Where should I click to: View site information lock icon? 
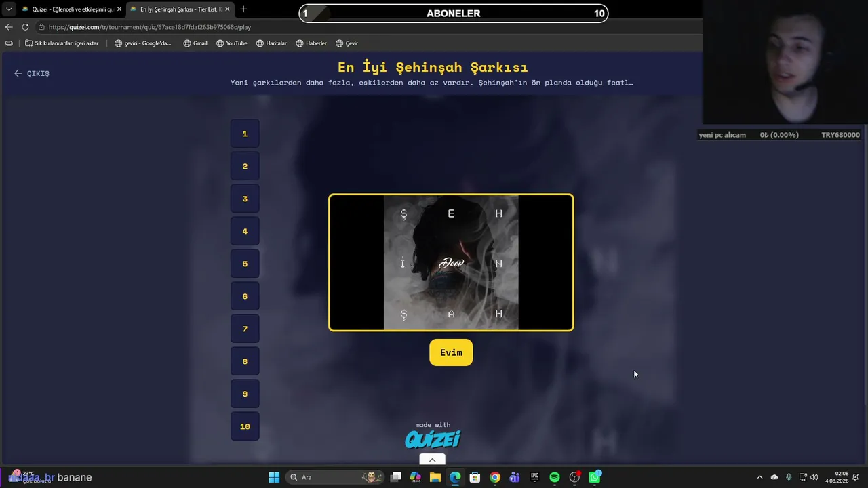41,27
